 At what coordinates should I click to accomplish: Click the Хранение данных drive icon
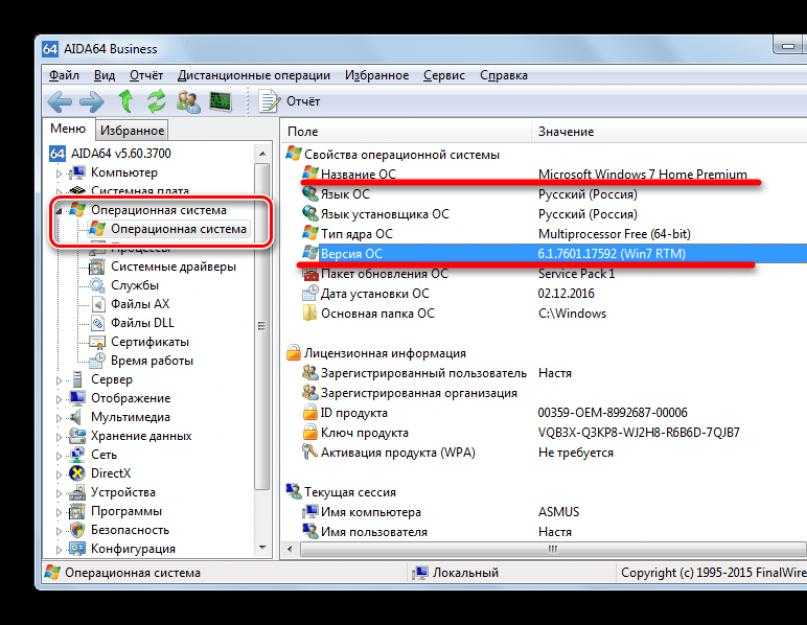click(77, 436)
